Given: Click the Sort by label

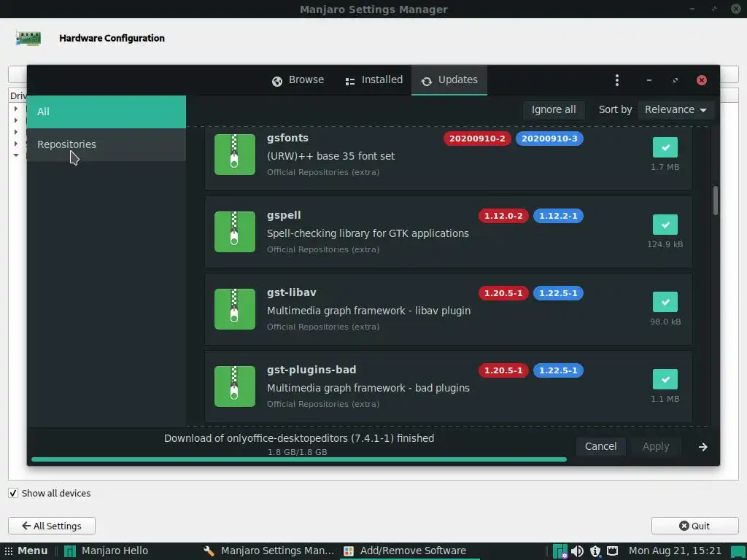Looking at the screenshot, I should coord(615,109).
